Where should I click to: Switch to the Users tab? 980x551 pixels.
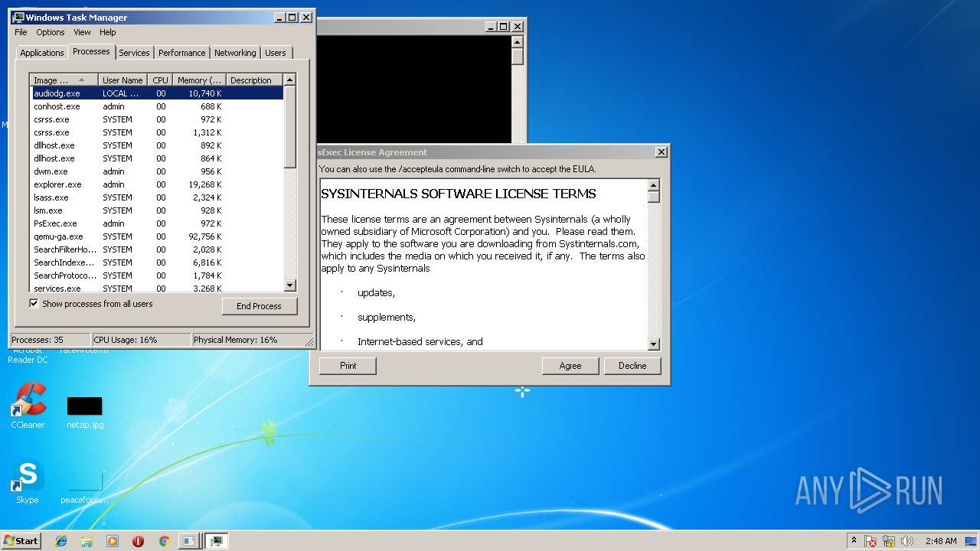pyautogui.click(x=276, y=53)
